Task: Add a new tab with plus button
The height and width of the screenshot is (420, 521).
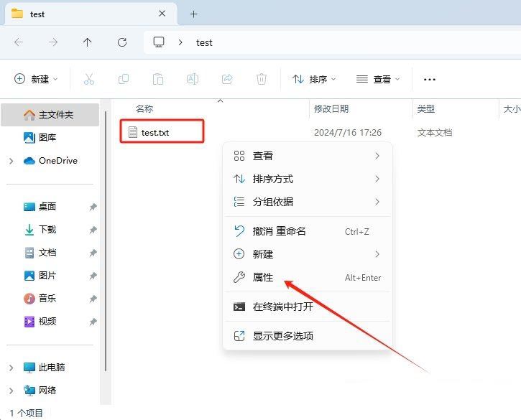Action: coord(193,14)
